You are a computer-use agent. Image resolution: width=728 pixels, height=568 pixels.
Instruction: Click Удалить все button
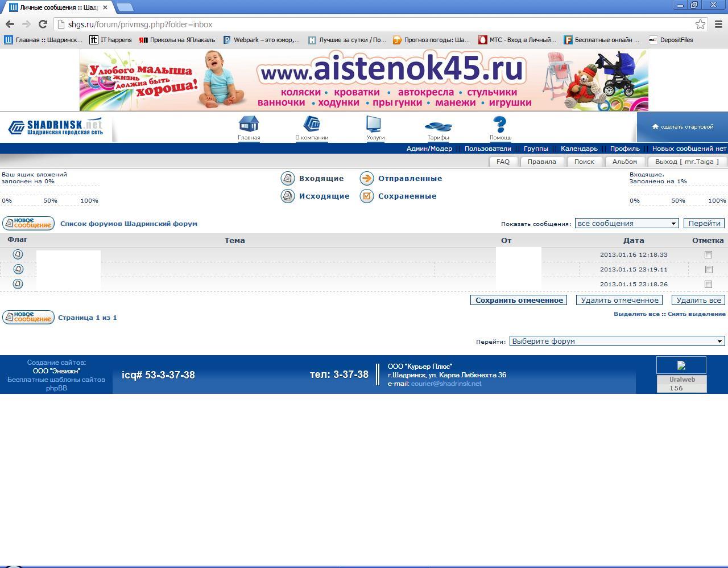tap(698, 300)
